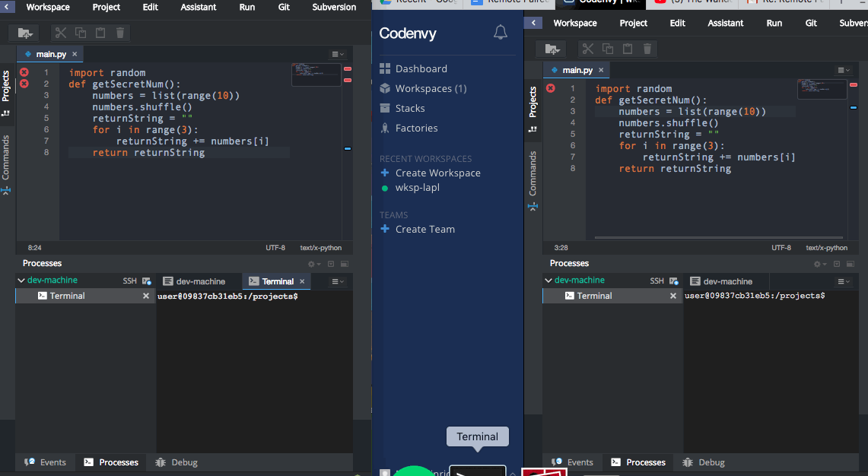Click the Copy icon in the toolbar
This screenshot has height=476, width=868.
80,32
